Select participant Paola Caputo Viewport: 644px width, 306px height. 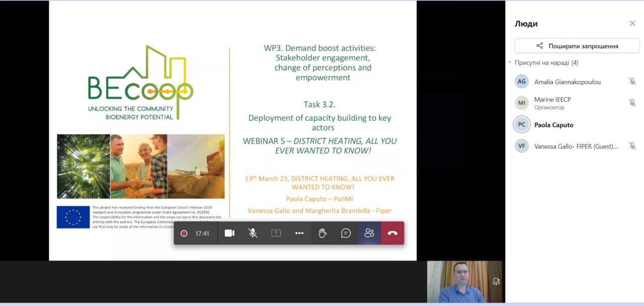[575, 124]
